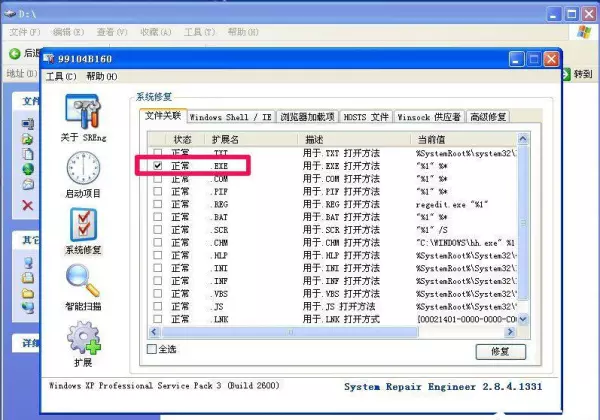The width and height of the screenshot is (600, 420).
Task: Open the 智能扫描 magnifier icon
Action: pyautogui.click(x=83, y=281)
